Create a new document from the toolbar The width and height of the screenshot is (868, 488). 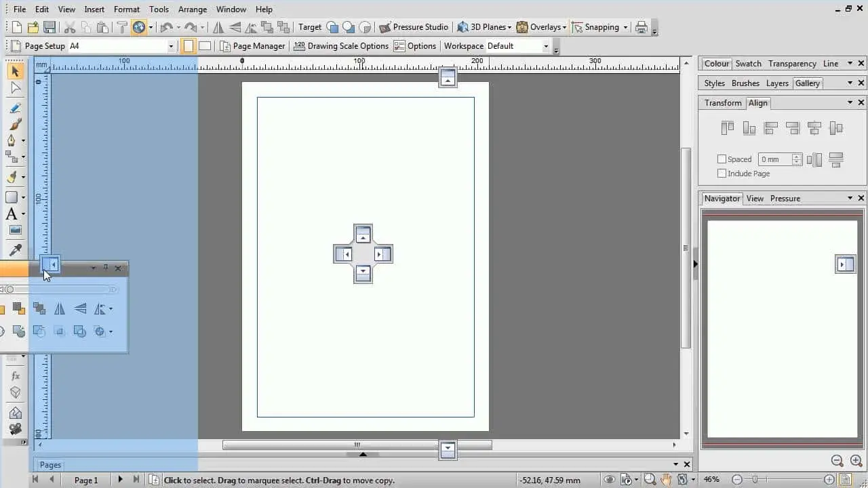click(x=16, y=27)
